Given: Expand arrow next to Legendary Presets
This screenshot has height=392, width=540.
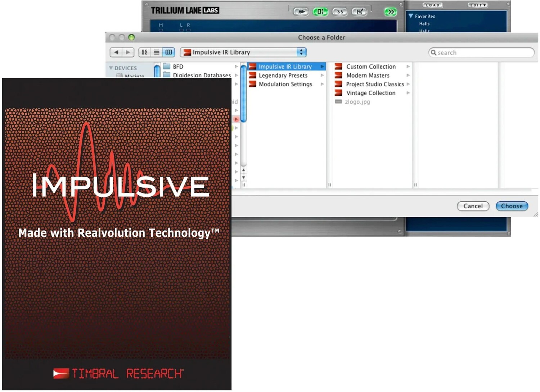Looking at the screenshot, I should pyautogui.click(x=322, y=75).
